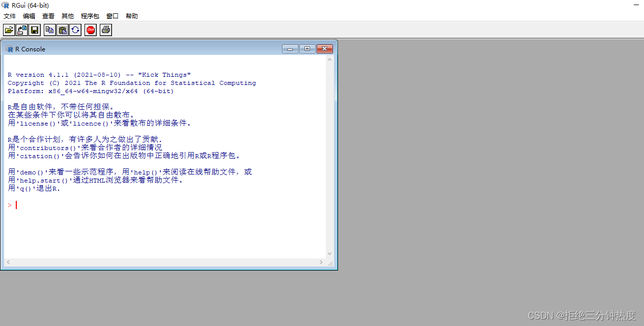Click the line mentioning 'license()'
The image size is (644, 326).
[x=100, y=123]
